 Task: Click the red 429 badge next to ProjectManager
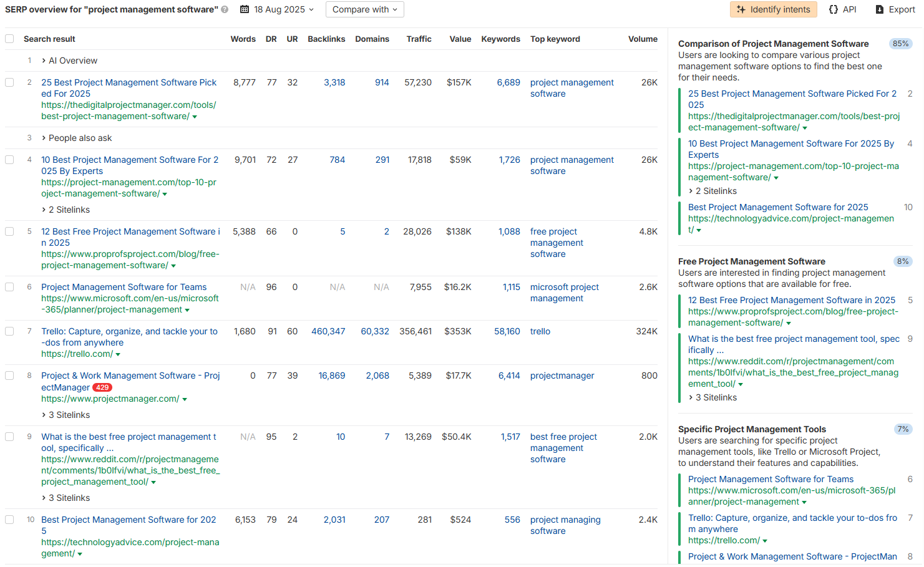pyautogui.click(x=102, y=388)
